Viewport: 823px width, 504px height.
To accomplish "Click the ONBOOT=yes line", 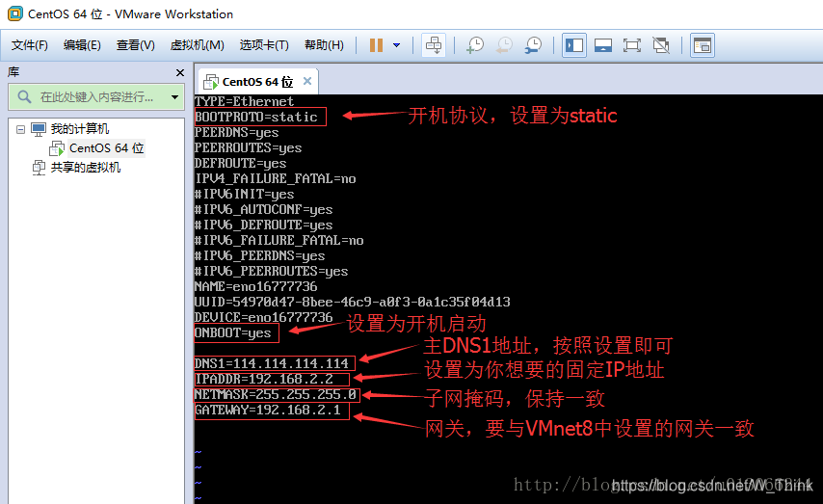I will tap(232, 332).
